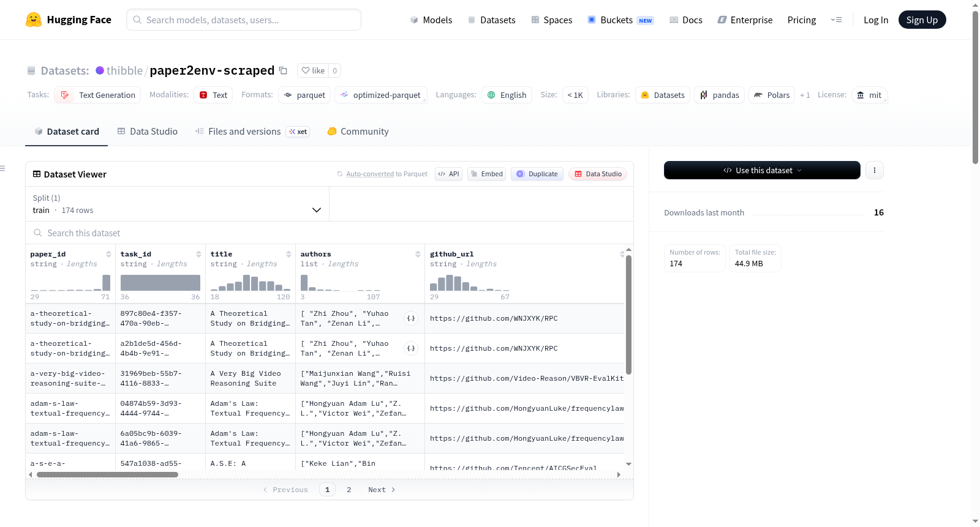Expand the Use this dataset dropdown

coord(762,170)
